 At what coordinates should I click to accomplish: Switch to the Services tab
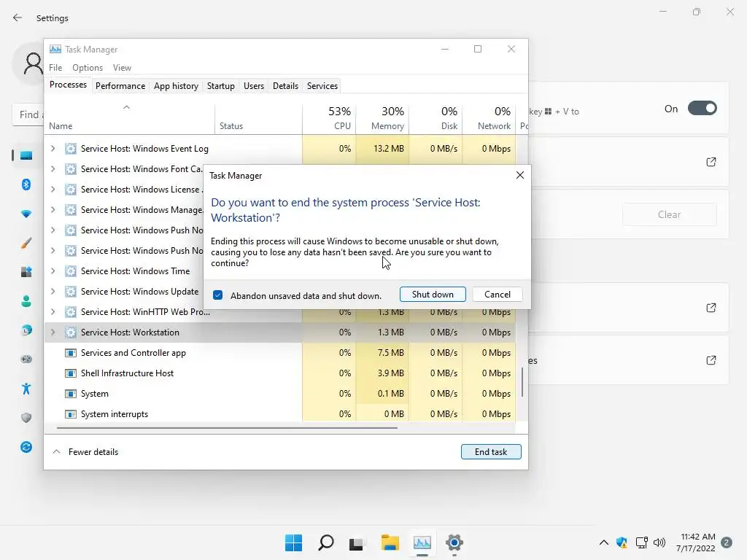[x=322, y=86]
